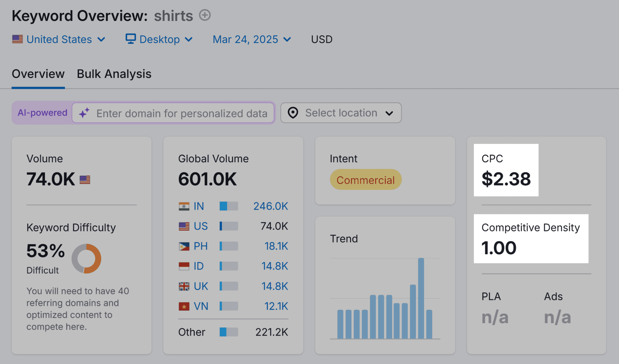The image size is (619, 364).
Task: Click the desktop monitor icon
Action: (131, 39)
